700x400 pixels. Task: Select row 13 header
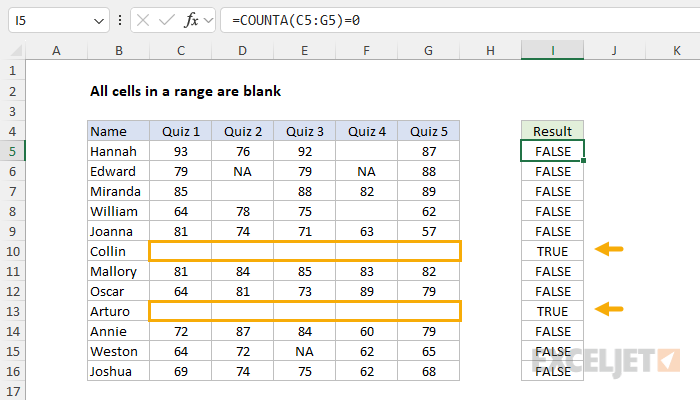click(x=12, y=311)
